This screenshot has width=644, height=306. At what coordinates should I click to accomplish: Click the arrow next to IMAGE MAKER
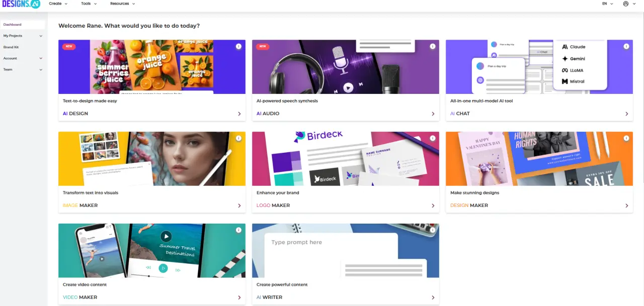click(x=239, y=206)
